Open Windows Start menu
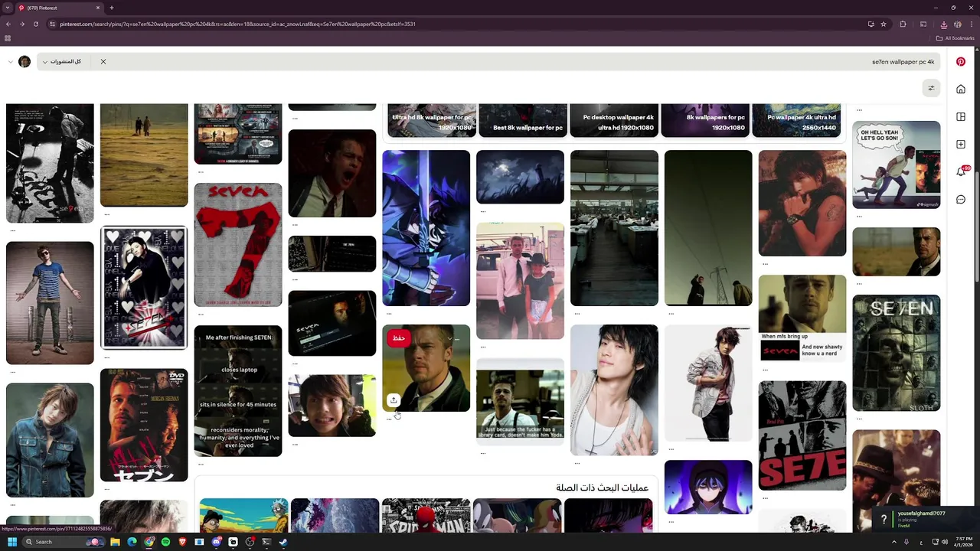980x551 pixels. point(12,542)
